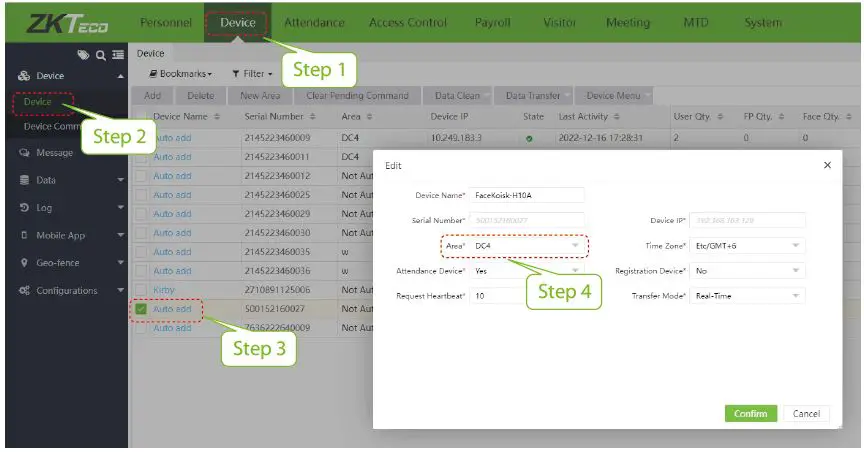Sort by Area column arrows

370,116
